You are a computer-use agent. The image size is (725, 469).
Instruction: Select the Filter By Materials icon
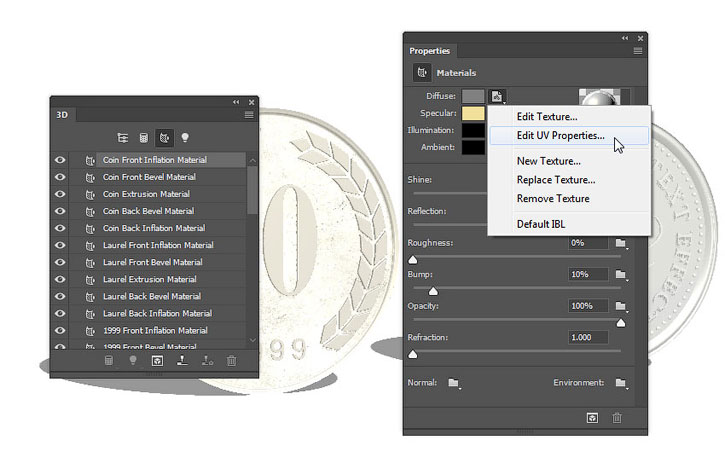(164, 138)
